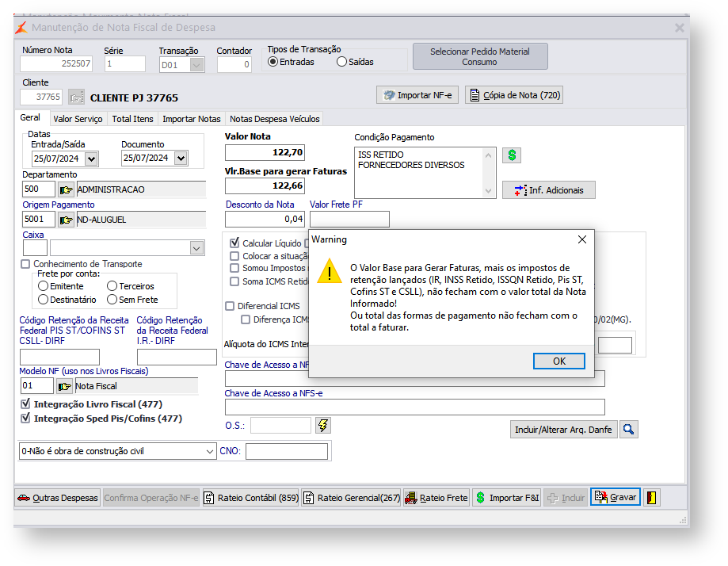Click the lightning bolt icon next to O.S.
The width and height of the screenshot is (728, 566).
tap(322, 426)
